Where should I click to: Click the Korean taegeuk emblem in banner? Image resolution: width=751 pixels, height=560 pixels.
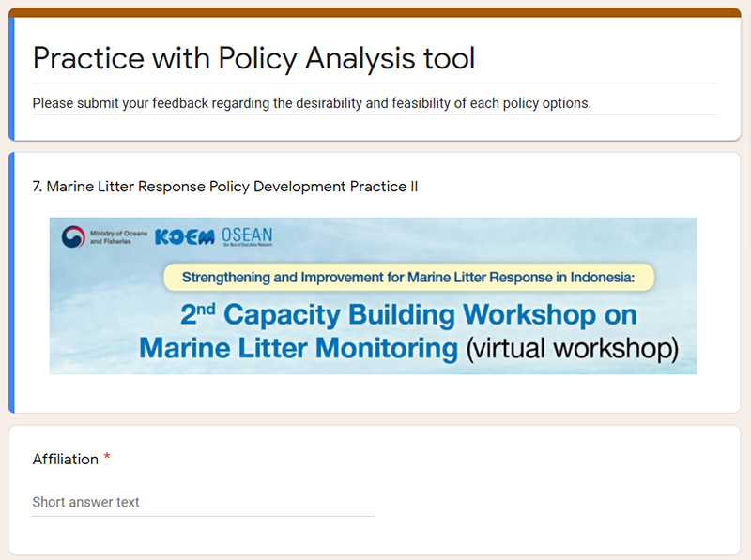tap(73, 237)
